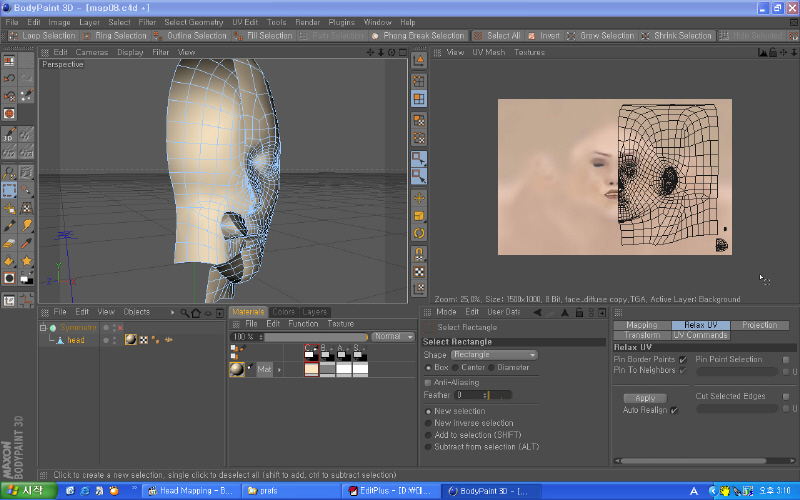The image size is (800, 500).
Task: Collapse the Symmetry tree node
Action: click(x=43, y=328)
